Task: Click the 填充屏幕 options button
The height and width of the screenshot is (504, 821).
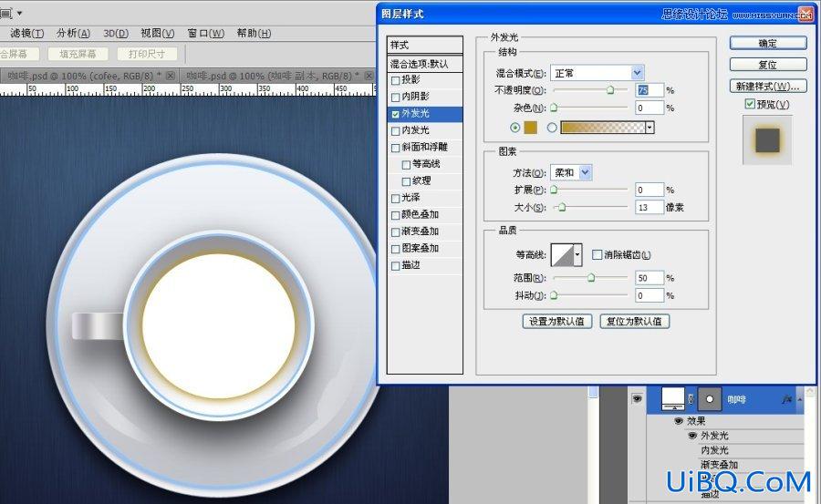Action: pos(78,54)
